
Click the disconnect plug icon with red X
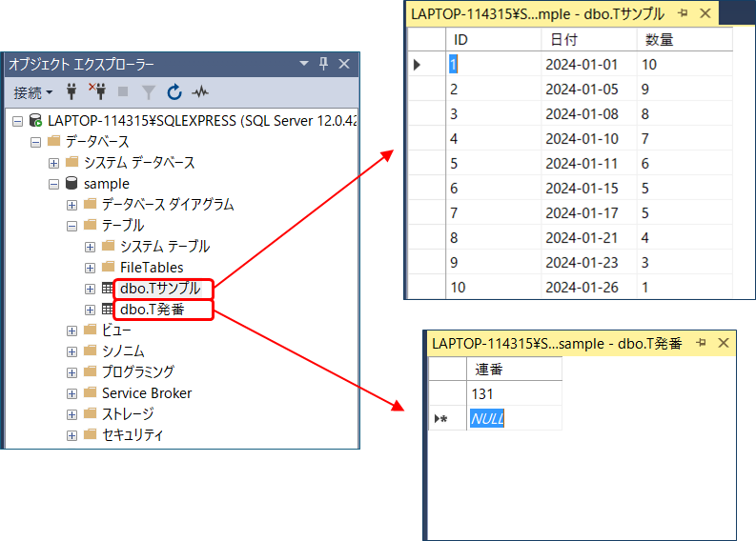97,91
